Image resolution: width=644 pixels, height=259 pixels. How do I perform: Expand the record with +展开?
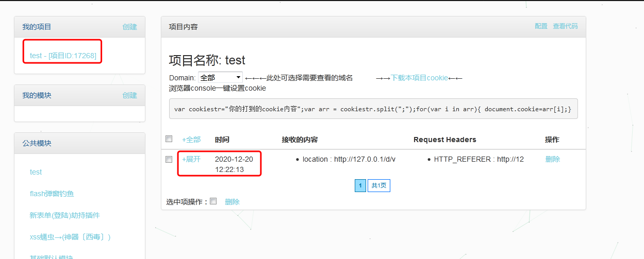tap(191, 159)
